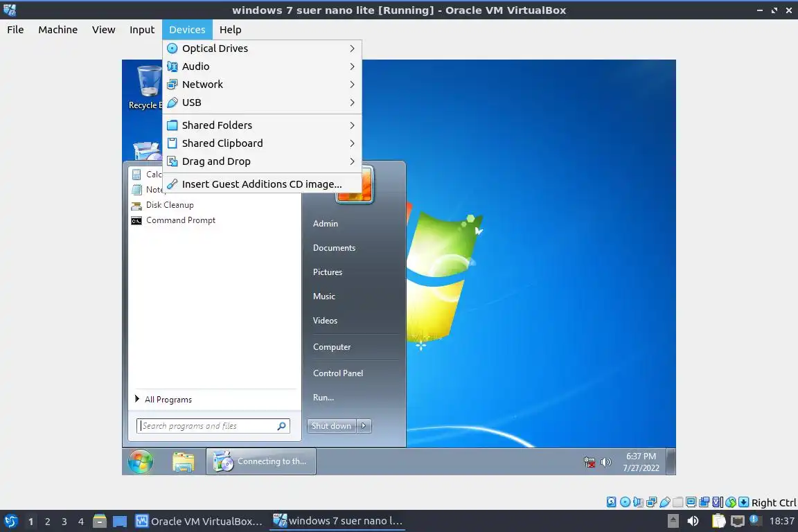Open the Help menu
Image resolution: width=798 pixels, height=532 pixels.
click(x=231, y=30)
